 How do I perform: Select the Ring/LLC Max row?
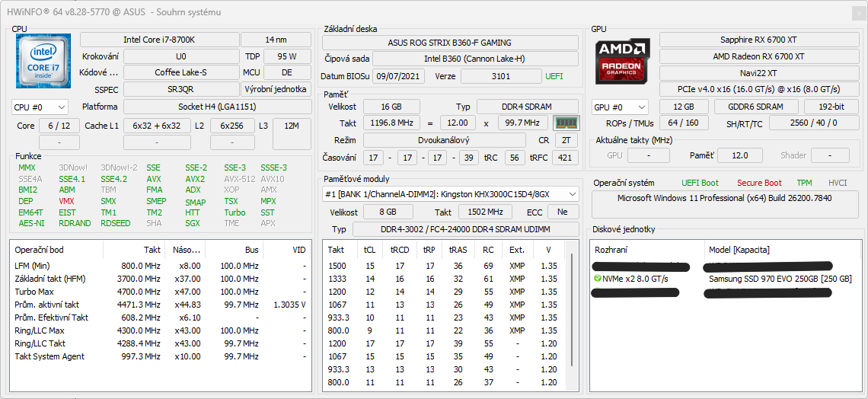[161, 330]
